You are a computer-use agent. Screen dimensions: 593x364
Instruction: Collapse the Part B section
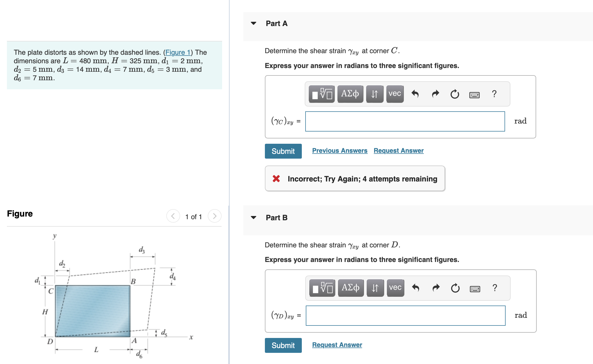[253, 217]
